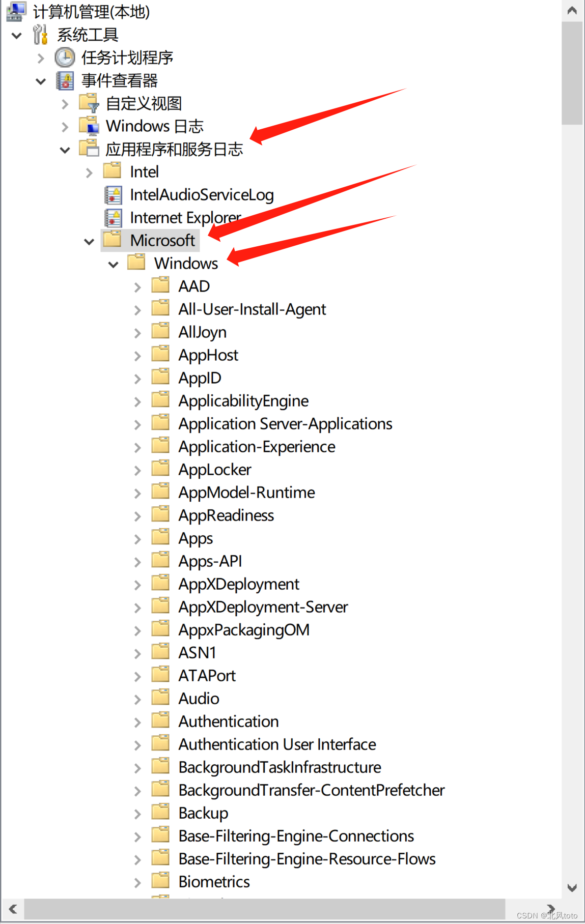Collapse the 应用程序和服务日志 node

[x=65, y=150]
